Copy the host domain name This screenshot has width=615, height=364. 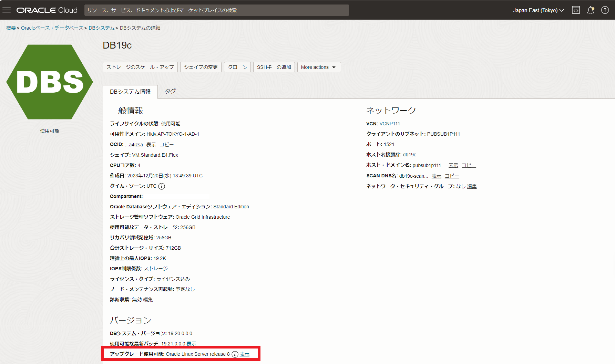click(469, 165)
